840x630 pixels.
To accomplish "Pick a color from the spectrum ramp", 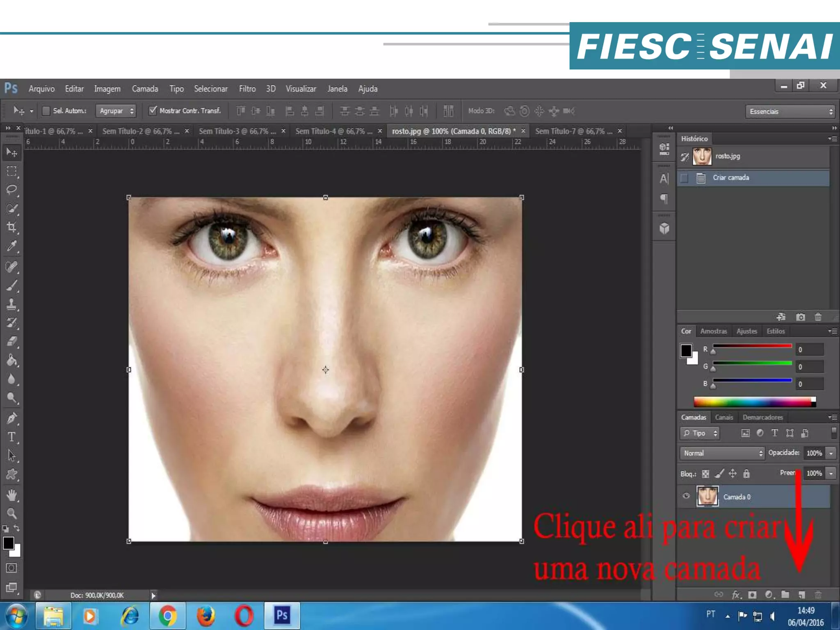I will coord(755,402).
